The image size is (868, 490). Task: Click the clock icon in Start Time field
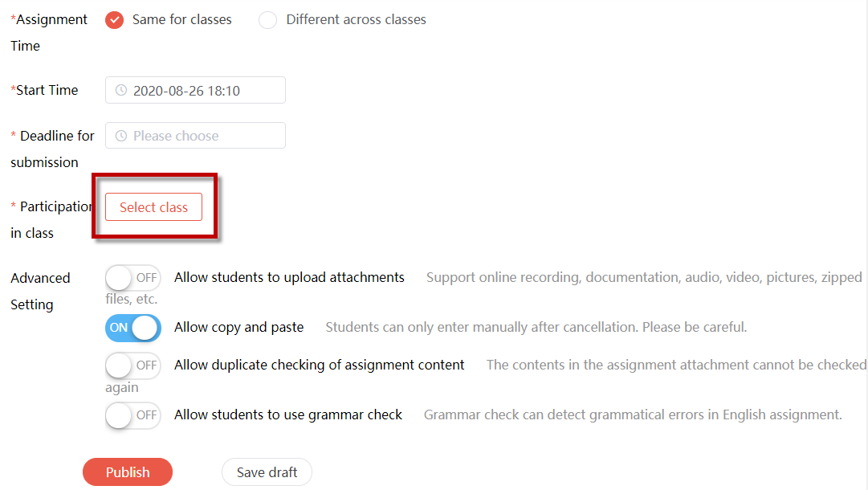click(x=120, y=90)
